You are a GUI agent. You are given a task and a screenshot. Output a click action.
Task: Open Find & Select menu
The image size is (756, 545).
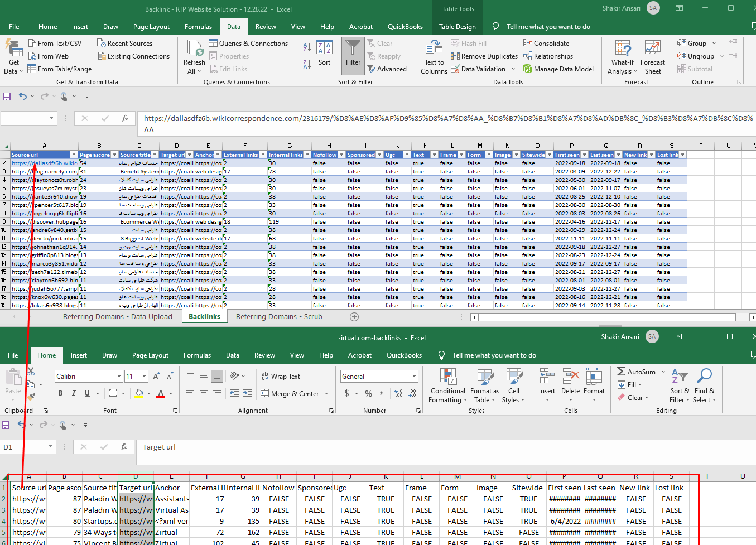(x=704, y=385)
